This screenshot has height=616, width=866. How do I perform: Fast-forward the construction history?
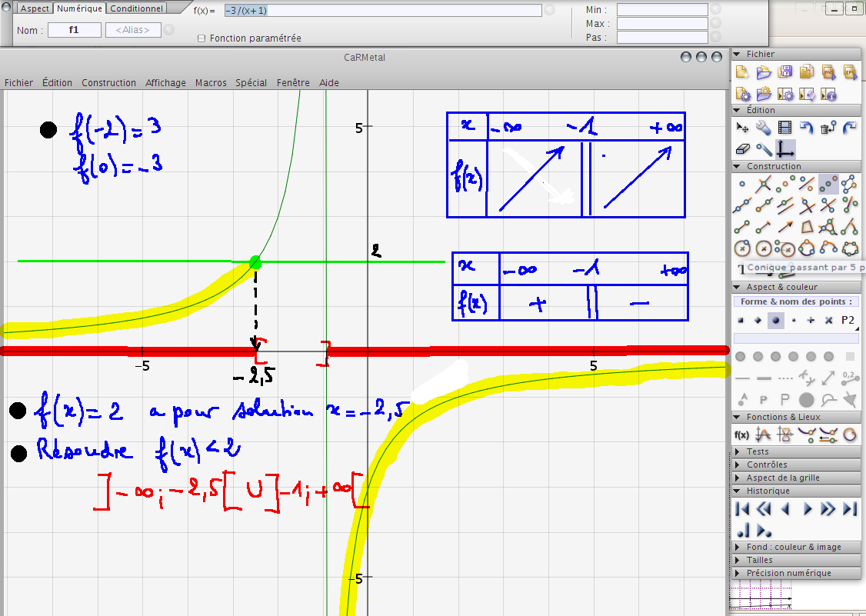pos(828,509)
